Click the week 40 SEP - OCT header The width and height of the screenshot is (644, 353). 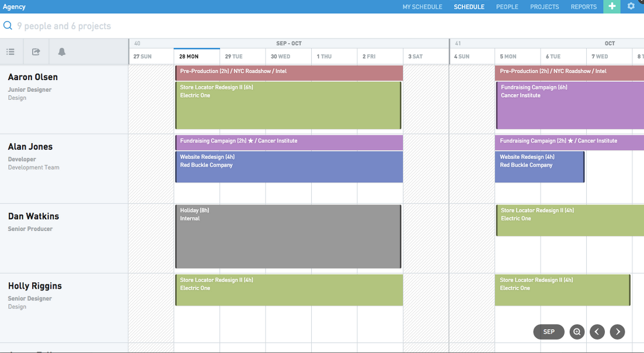(x=289, y=43)
